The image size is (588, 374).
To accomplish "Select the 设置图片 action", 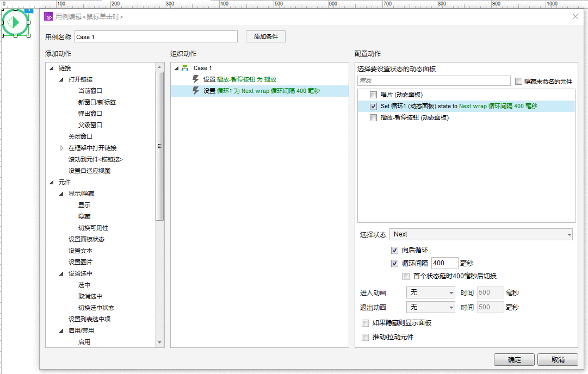I will [x=81, y=263].
